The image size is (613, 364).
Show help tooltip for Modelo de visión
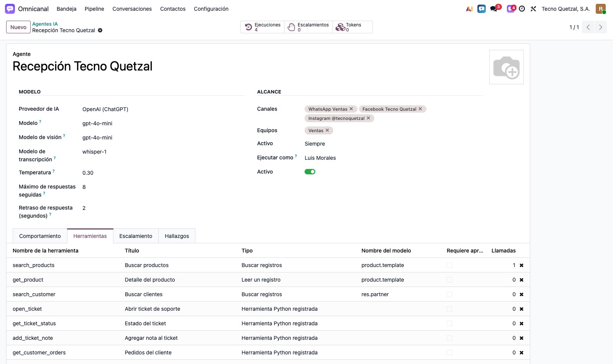[x=64, y=136]
